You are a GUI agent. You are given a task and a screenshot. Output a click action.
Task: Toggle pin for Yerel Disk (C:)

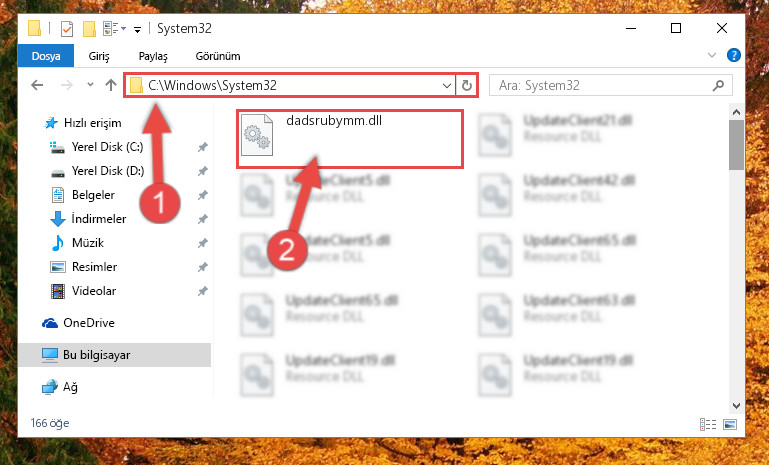point(203,147)
